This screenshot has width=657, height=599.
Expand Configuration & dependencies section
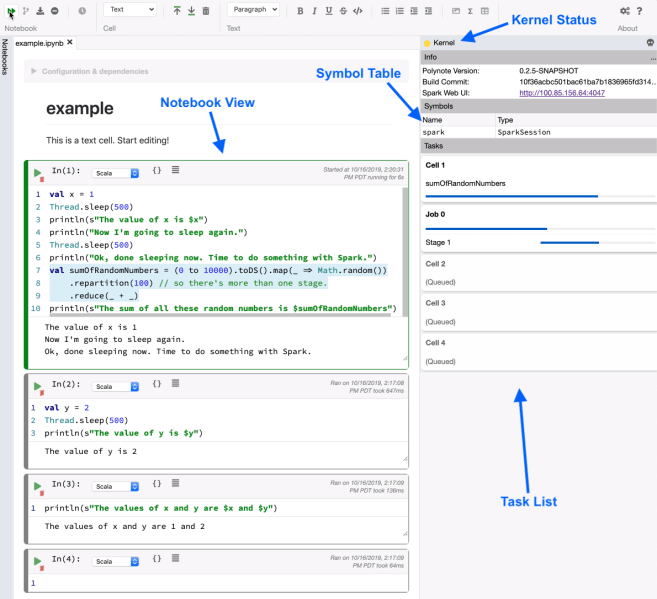(x=216, y=71)
